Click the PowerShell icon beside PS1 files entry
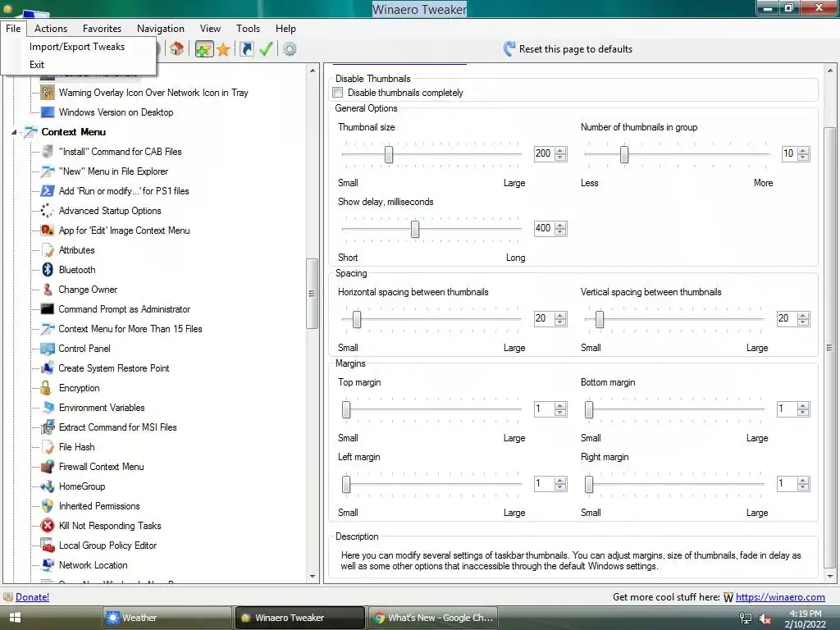 point(48,190)
